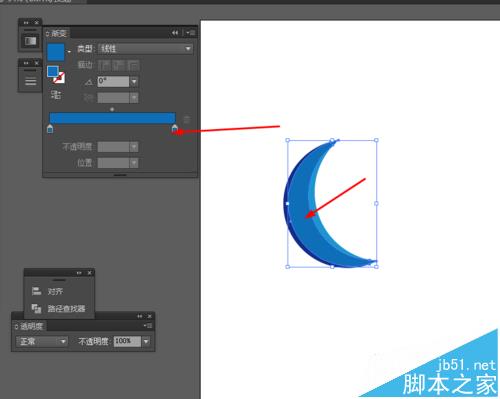Image resolution: width=500 pixels, height=399 pixels.
Task: Open the 位置 location dropdown arrow
Action: (134, 163)
